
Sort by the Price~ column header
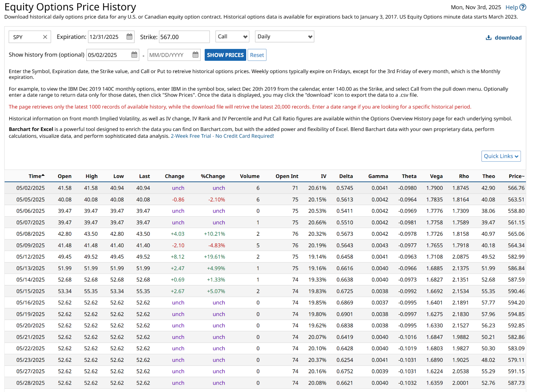point(516,176)
